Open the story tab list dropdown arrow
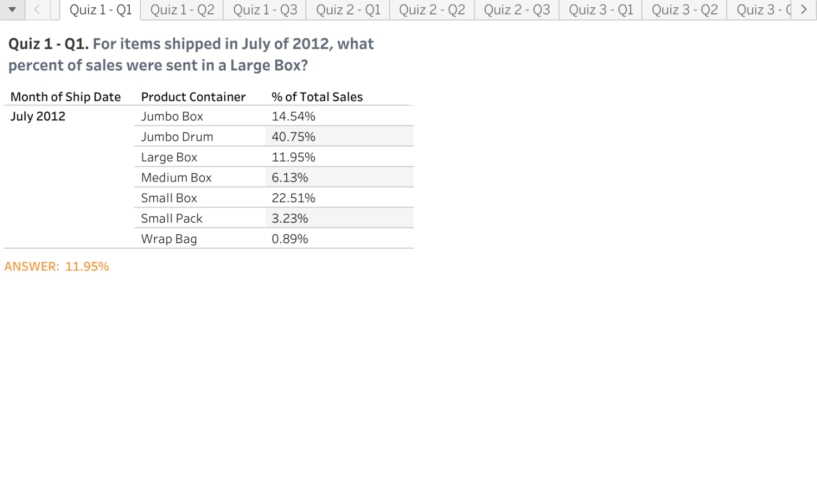The image size is (817, 504). 12,9
